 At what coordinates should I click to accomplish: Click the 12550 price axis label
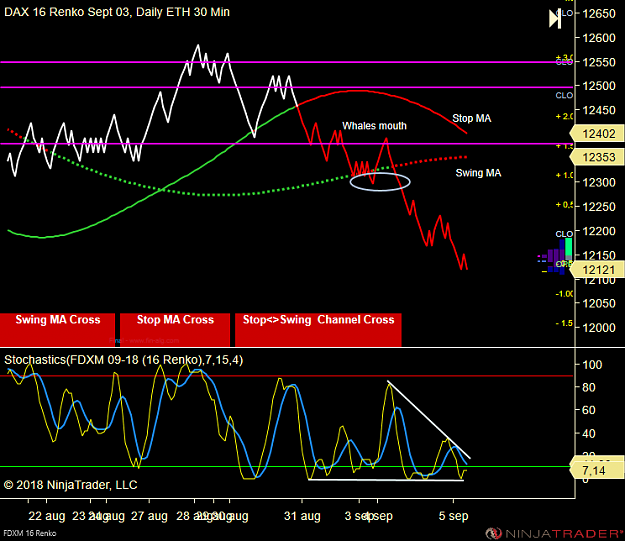[599, 62]
